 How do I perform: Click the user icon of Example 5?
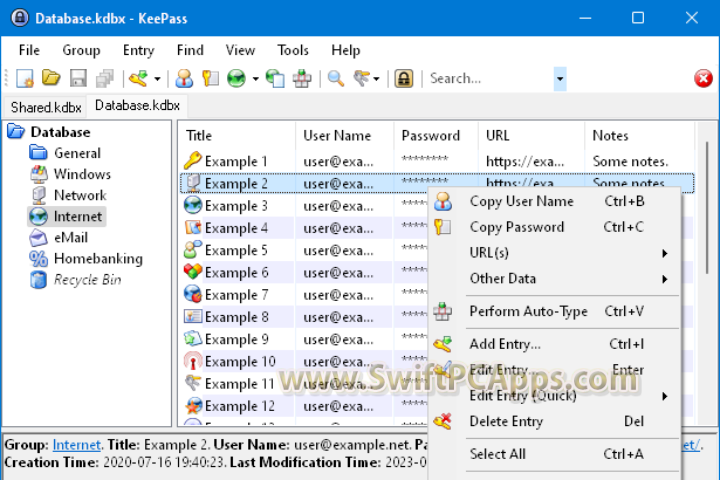[193, 249]
